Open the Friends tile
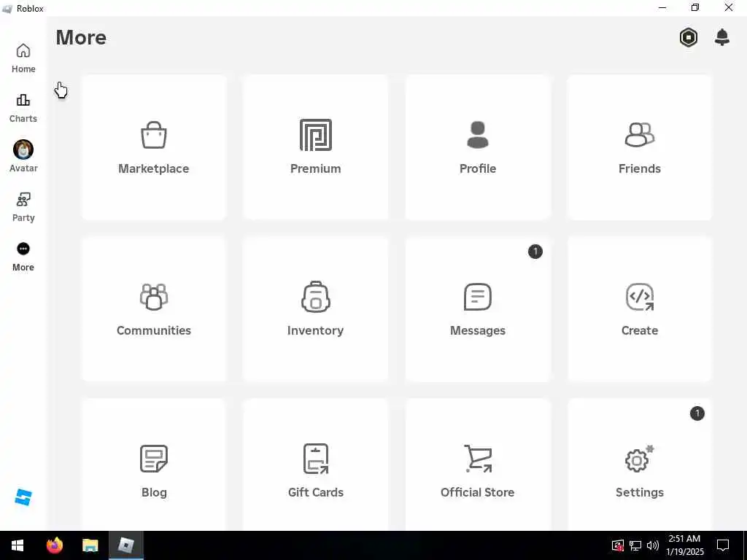 tap(639, 147)
